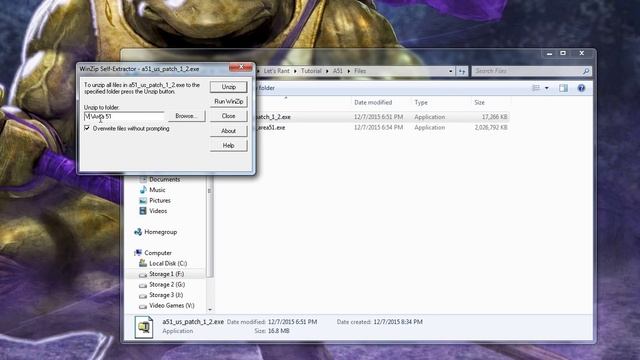Screen dimensions: 640x360
Task: Open the view options dropdown arrow
Action: click(547, 88)
